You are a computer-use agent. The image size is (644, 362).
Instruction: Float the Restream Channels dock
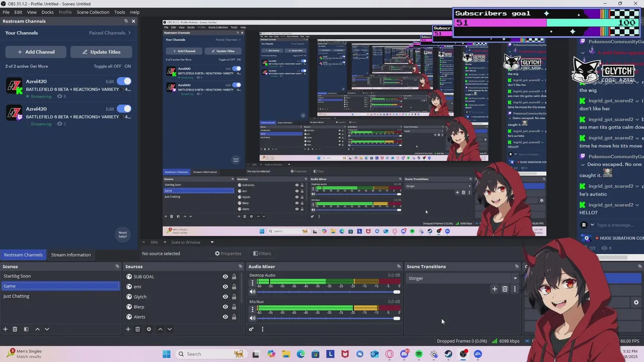tap(126, 21)
